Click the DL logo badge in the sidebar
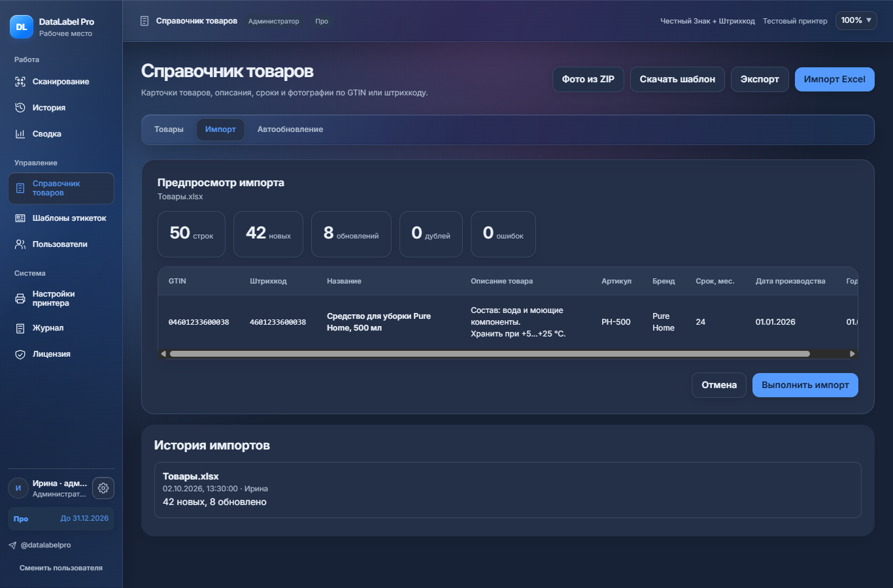Viewport: 893px width, 588px height. (22, 27)
